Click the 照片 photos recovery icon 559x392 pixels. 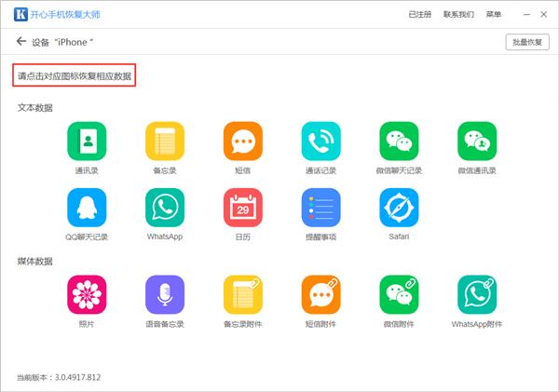[x=87, y=293]
